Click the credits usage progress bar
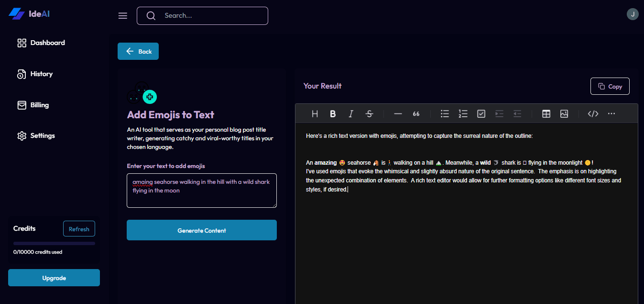 [x=54, y=243]
